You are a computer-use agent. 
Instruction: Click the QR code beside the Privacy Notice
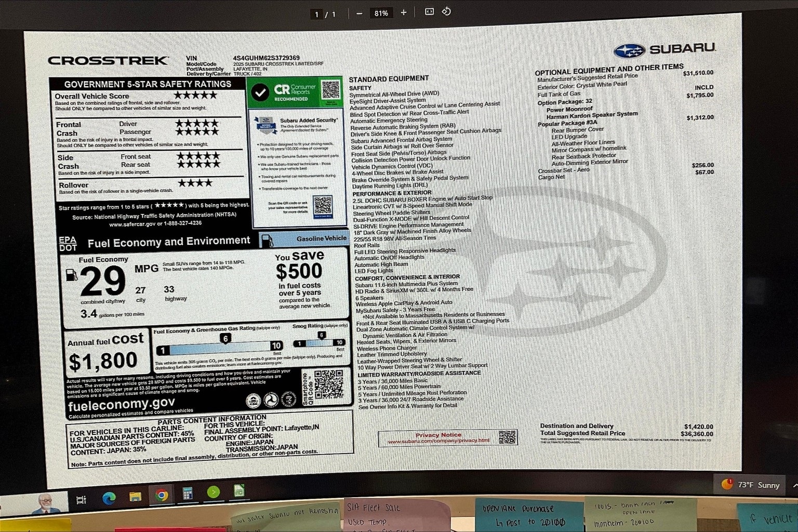coord(508,437)
